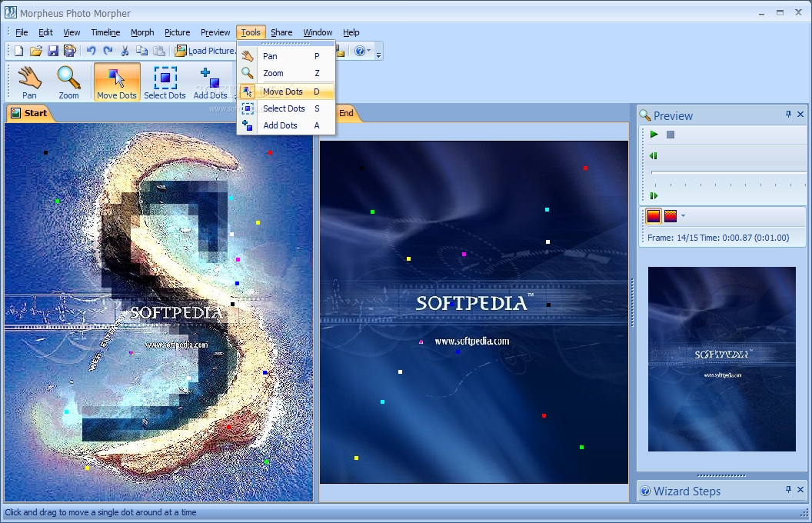Open the render mode dropdown arrow
The width and height of the screenshot is (812, 523).
pyautogui.click(x=683, y=216)
